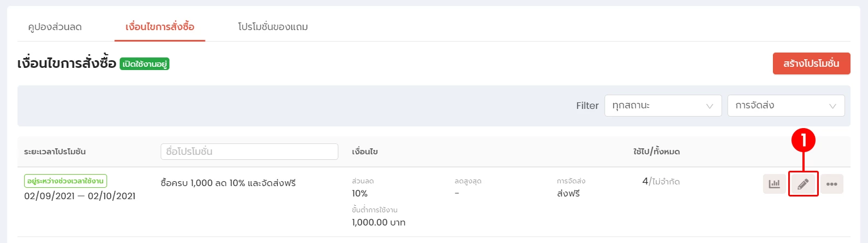The image size is (868, 243).
Task: Expand the ทุกสถานะ status filter dropdown
Action: (662, 106)
